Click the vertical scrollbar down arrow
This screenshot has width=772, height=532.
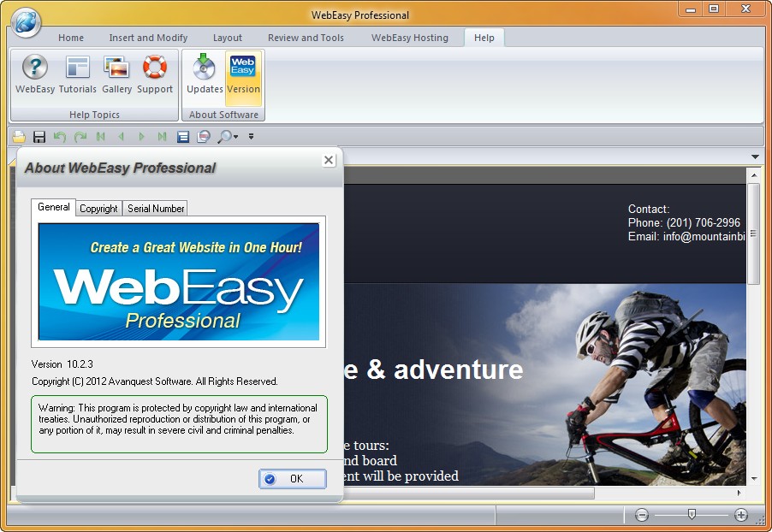tap(754, 478)
